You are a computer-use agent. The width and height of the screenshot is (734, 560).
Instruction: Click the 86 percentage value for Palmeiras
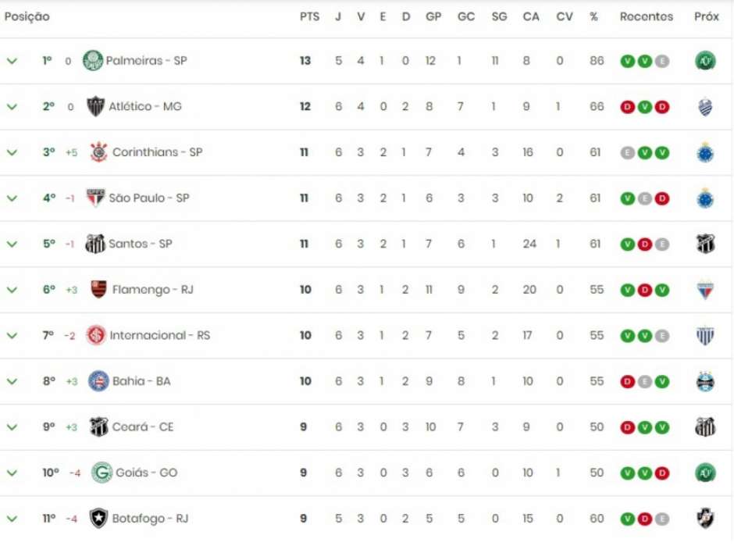pos(596,60)
